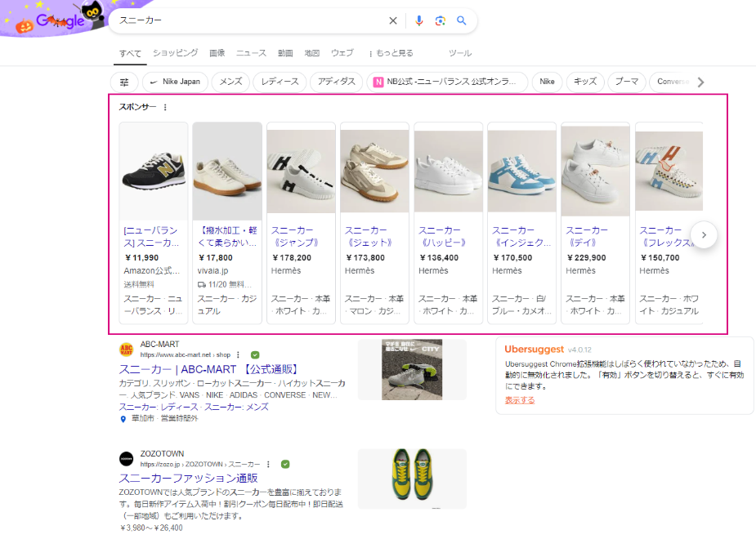Apply the プーマ filter chip
This screenshot has height=539, width=756.
pos(626,82)
